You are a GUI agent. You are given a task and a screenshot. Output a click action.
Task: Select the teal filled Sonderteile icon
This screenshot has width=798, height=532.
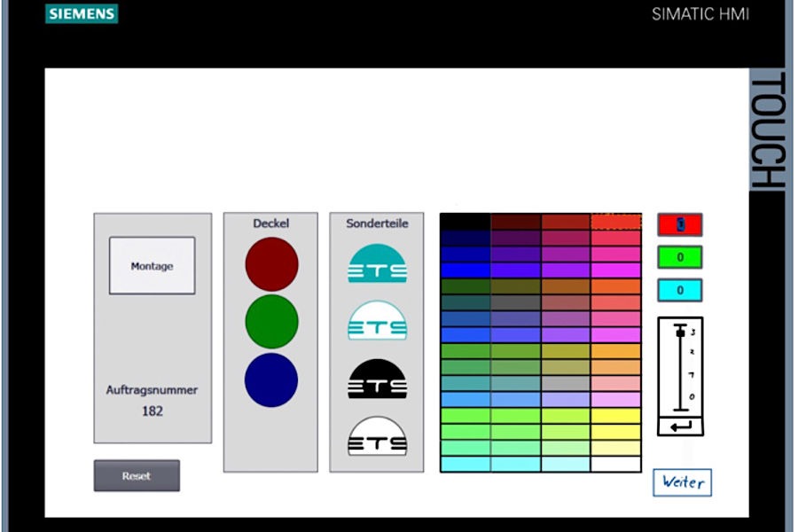pos(377,263)
